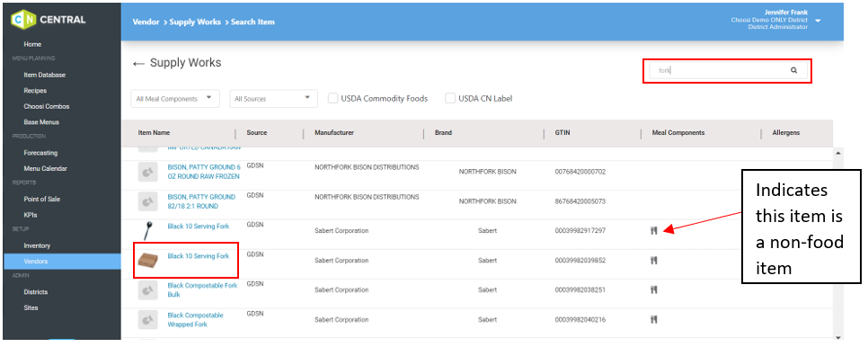Click non-food utensil icon for GTIN 00039982039852
868x347 pixels.
coord(654,260)
